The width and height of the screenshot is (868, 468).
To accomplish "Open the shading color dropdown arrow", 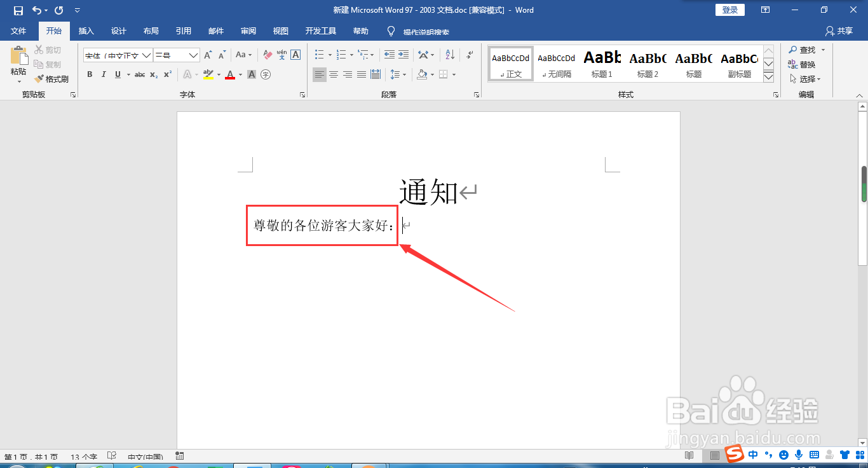I will 433,74.
